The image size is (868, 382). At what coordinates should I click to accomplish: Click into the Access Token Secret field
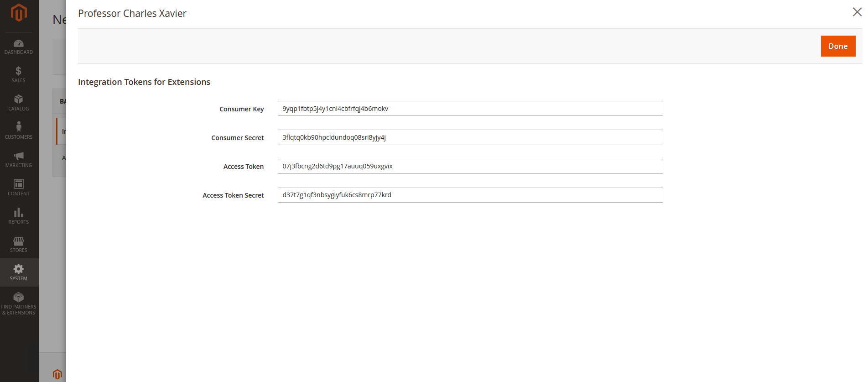coord(470,195)
